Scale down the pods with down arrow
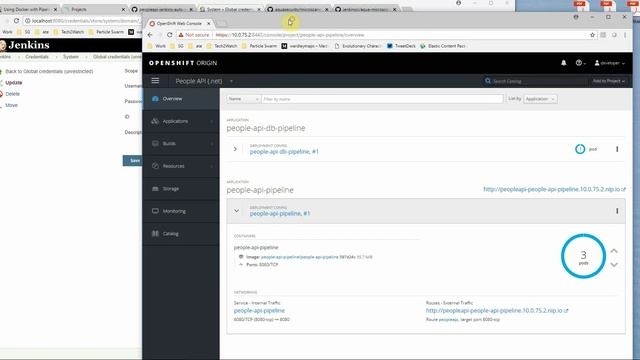The height and width of the screenshot is (360, 640). point(614,265)
